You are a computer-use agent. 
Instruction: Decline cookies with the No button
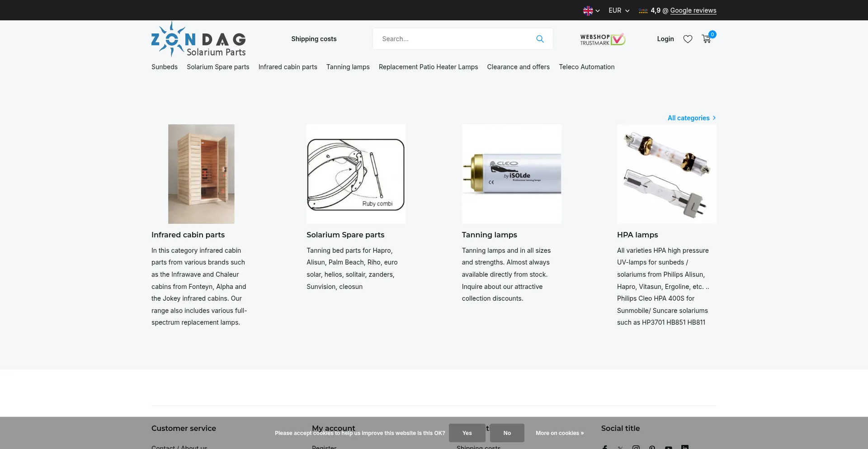[507, 433]
